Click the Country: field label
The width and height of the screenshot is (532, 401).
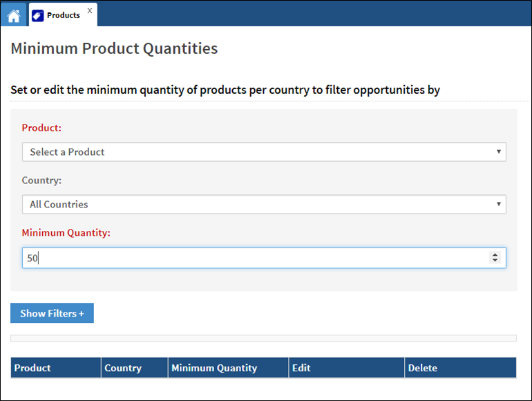coord(41,180)
